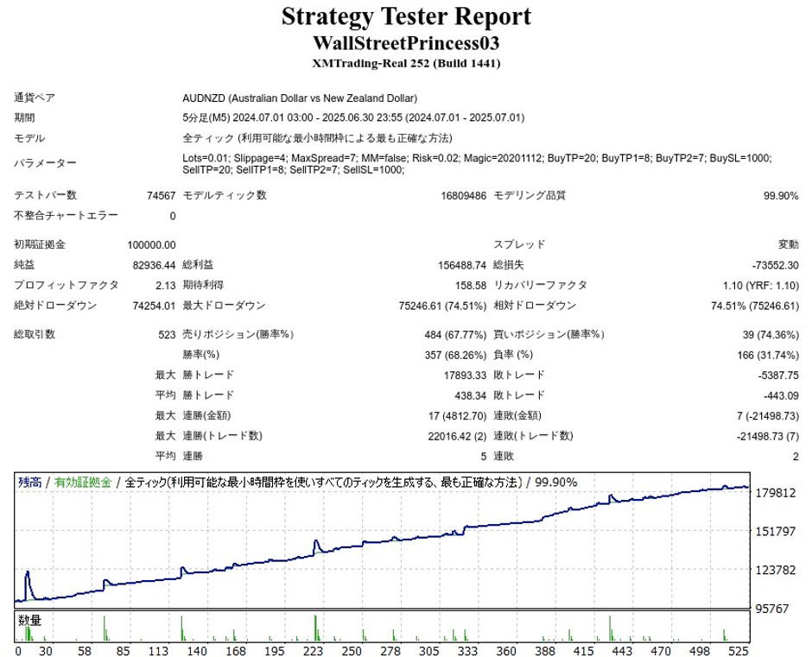Screen dimensions: 812x657
Task: Click the プロフィットファクタ label
Action: [66, 285]
